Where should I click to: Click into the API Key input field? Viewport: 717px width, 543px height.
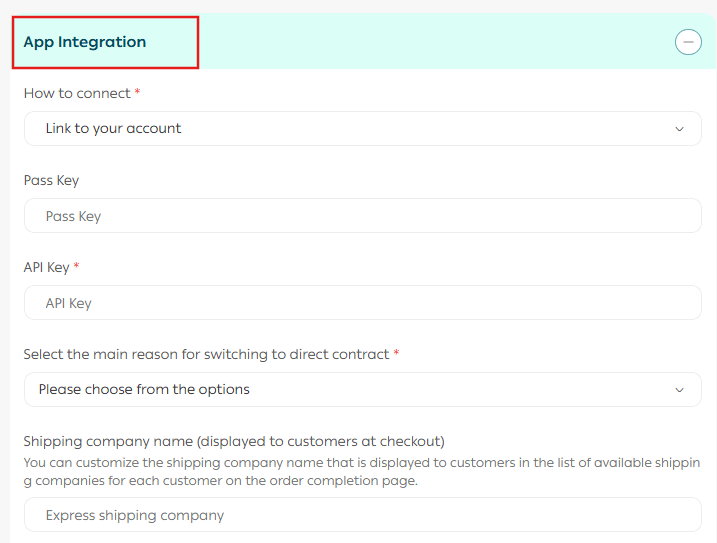[x=362, y=303]
